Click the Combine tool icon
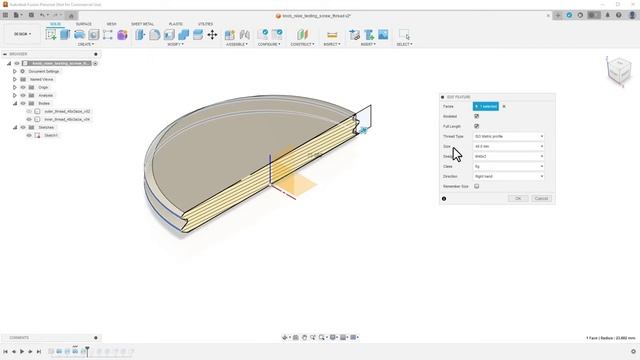640x360 pixels. (x=184, y=35)
